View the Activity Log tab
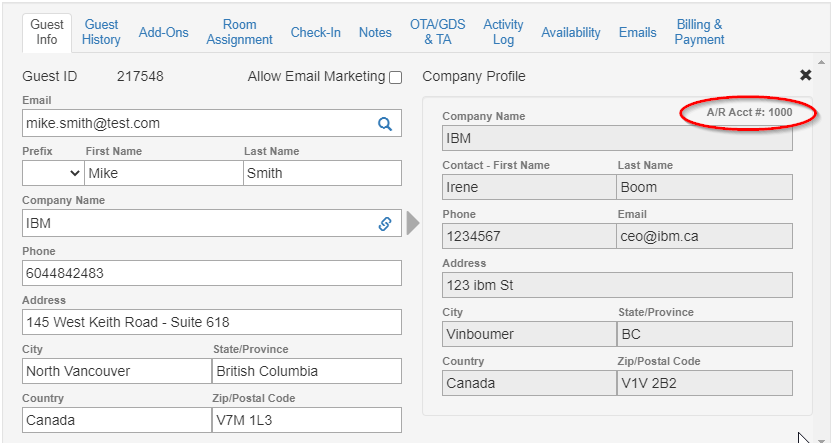 503,32
